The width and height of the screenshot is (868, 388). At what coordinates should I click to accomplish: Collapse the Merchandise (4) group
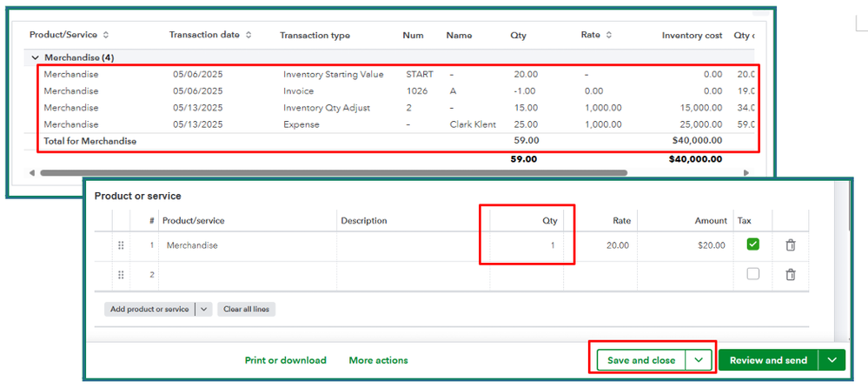(x=36, y=57)
